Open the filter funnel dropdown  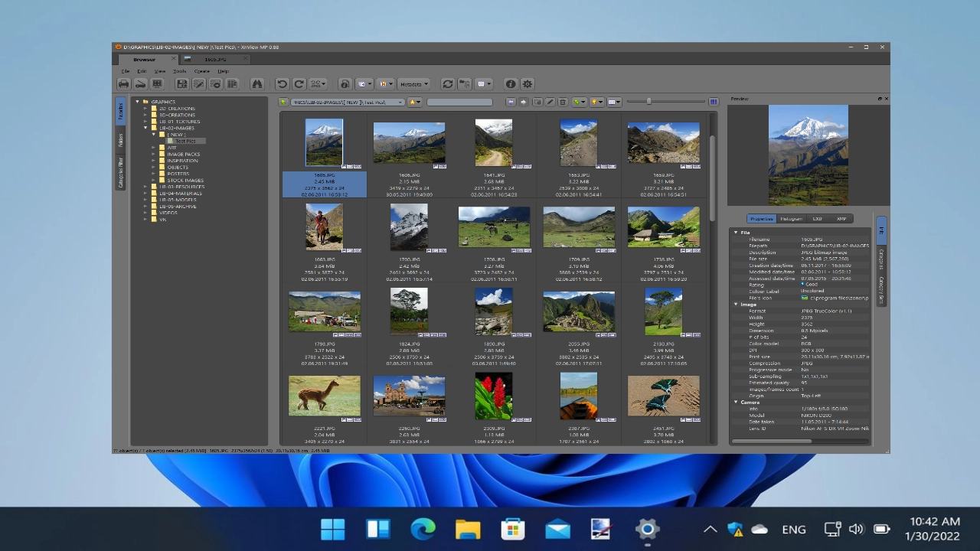click(x=596, y=102)
